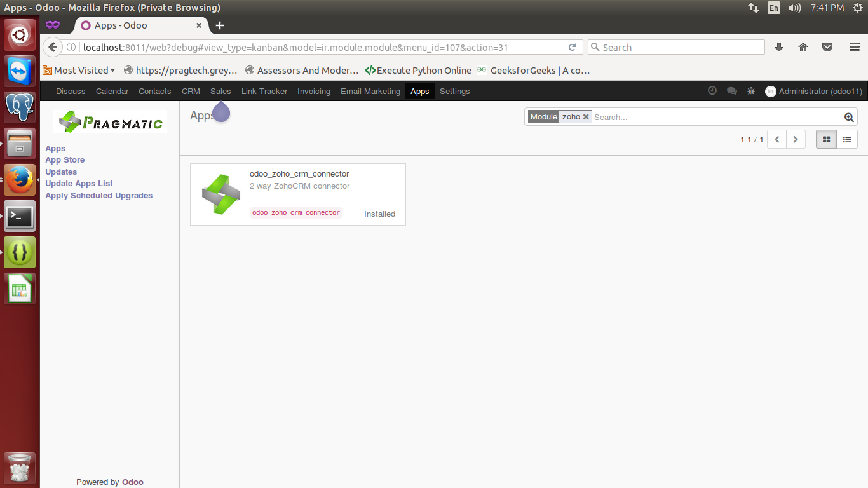This screenshot has width=868, height=488.
Task: Open the Firefox hamburger menu
Action: tap(855, 47)
